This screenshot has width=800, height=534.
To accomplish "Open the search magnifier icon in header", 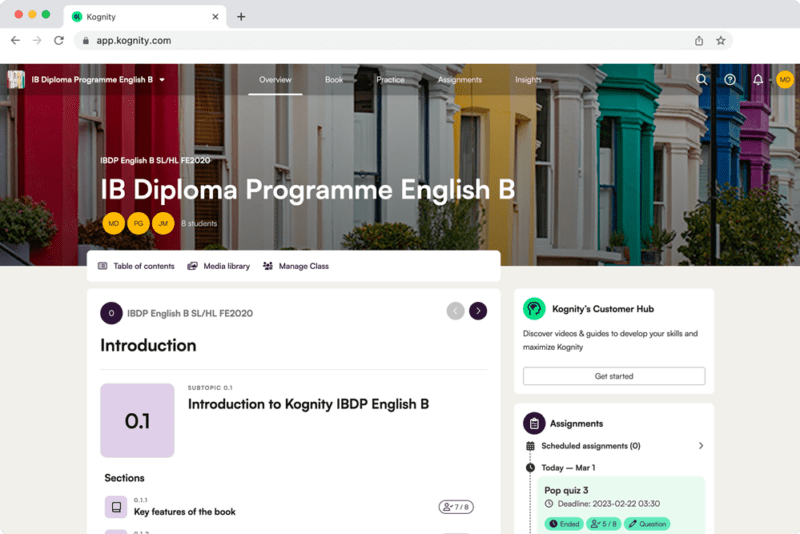I will pos(702,80).
